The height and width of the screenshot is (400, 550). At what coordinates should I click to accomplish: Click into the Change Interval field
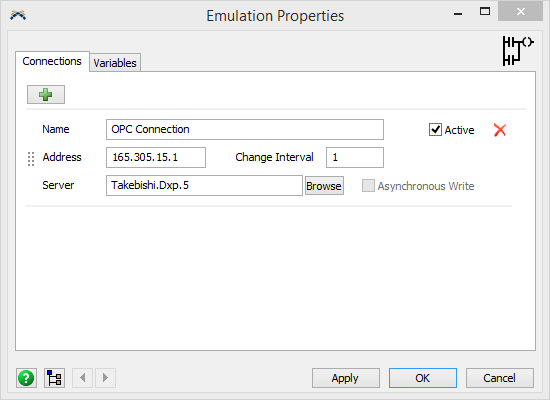click(x=355, y=157)
